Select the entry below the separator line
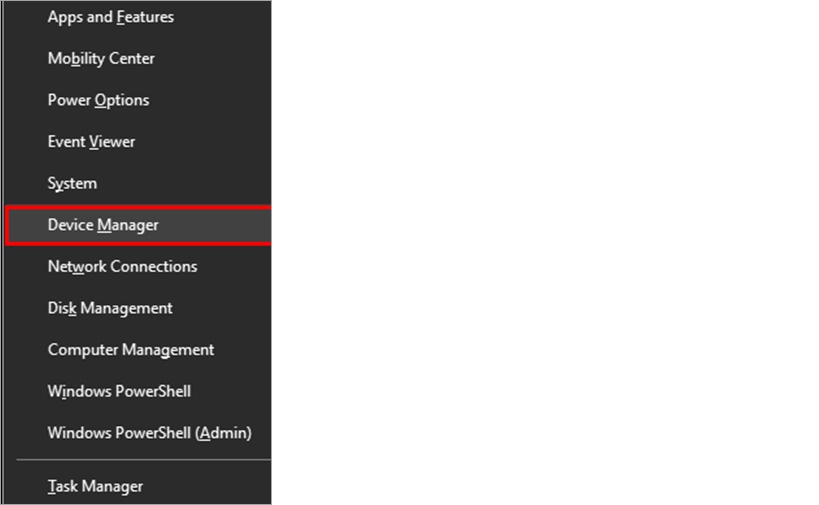 point(138,486)
